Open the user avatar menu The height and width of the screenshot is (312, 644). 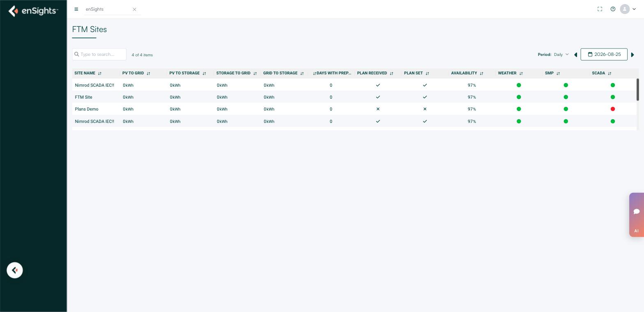click(628, 9)
